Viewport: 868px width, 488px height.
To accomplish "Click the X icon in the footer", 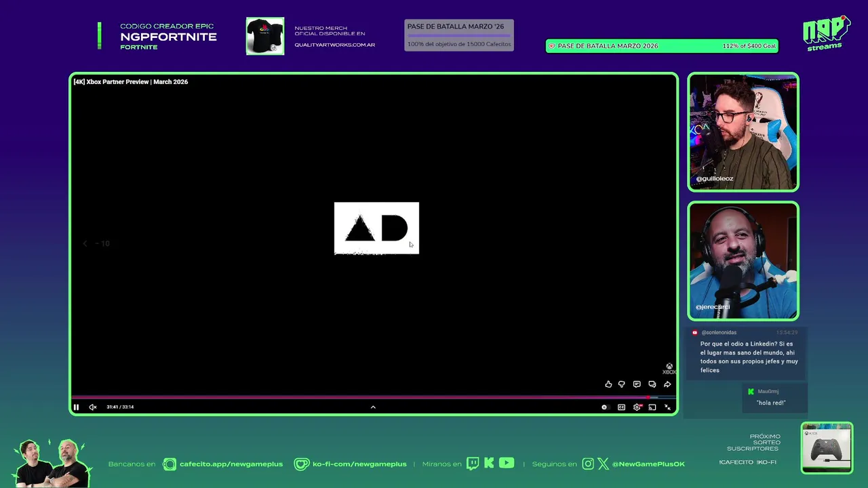I will [603, 464].
